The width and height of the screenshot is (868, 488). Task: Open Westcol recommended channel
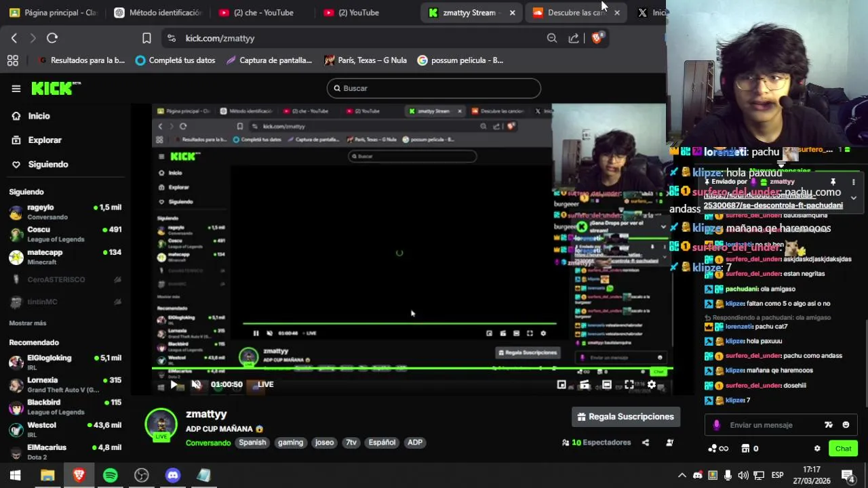click(x=65, y=430)
